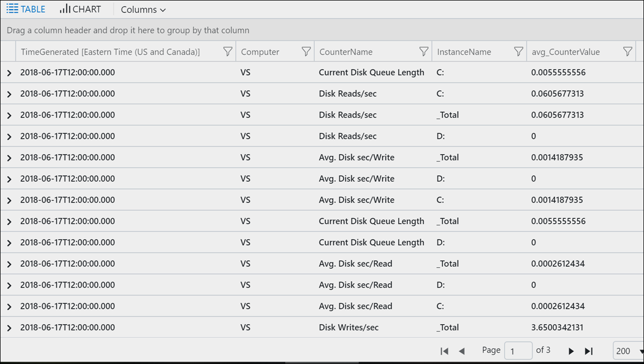Click the page number input field
644x364 pixels.
pos(518,351)
